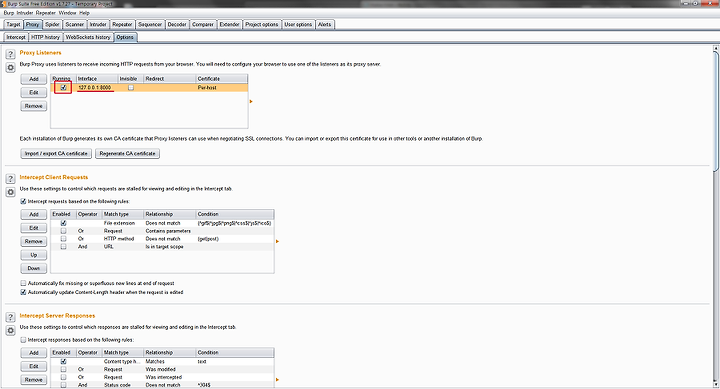Click Import / export CA certificate
This screenshot has height=389, width=720.
56,153
